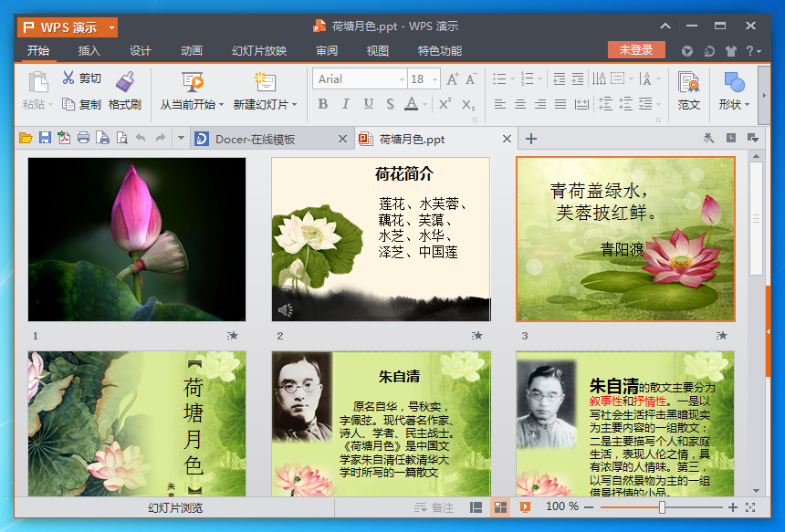Open font color dropdown arrow
Image resolution: width=785 pixels, height=532 pixels.
pyautogui.click(x=425, y=104)
